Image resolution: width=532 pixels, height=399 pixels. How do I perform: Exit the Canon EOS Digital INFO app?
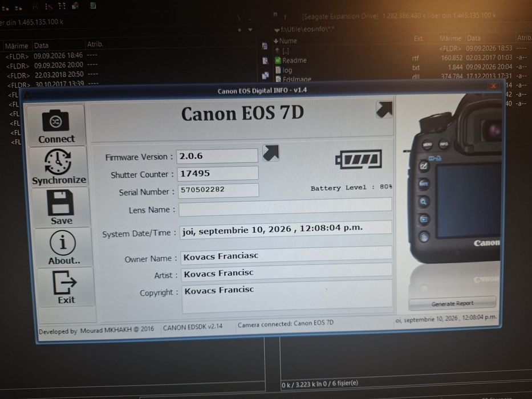(x=66, y=287)
